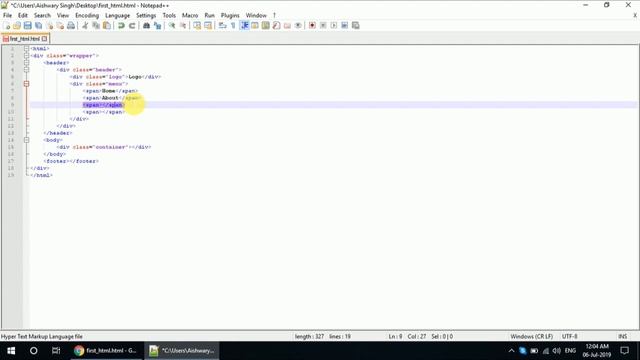This screenshot has height=360, width=640.
Task: Toggle Show All Characters pilcrow icon
Action: 233,26
